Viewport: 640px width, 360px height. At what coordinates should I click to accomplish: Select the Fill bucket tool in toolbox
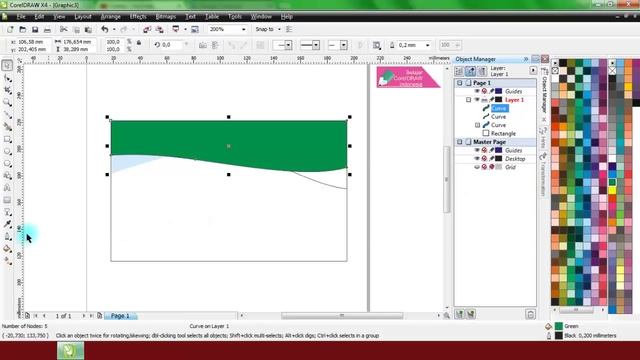click(7, 249)
